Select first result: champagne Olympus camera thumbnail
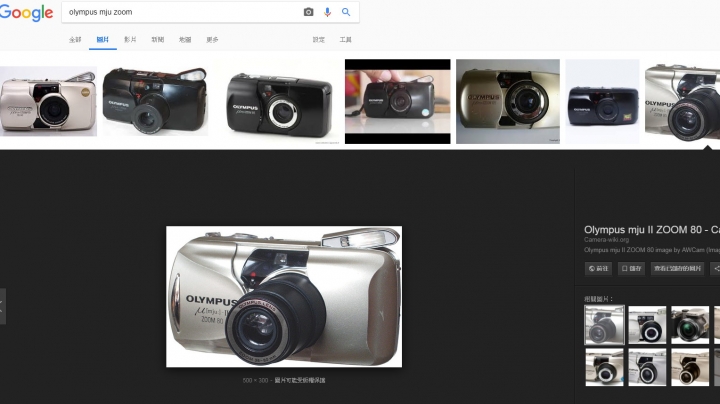720x404 pixels. (48, 101)
